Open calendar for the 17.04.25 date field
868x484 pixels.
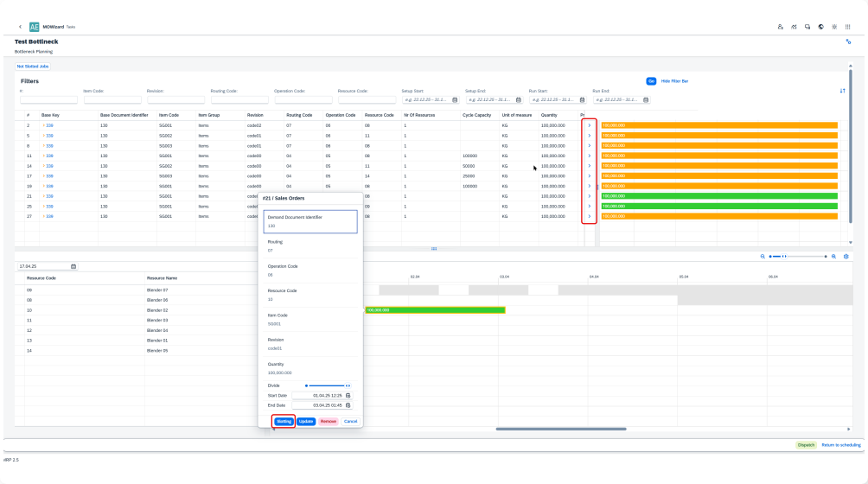(73, 266)
